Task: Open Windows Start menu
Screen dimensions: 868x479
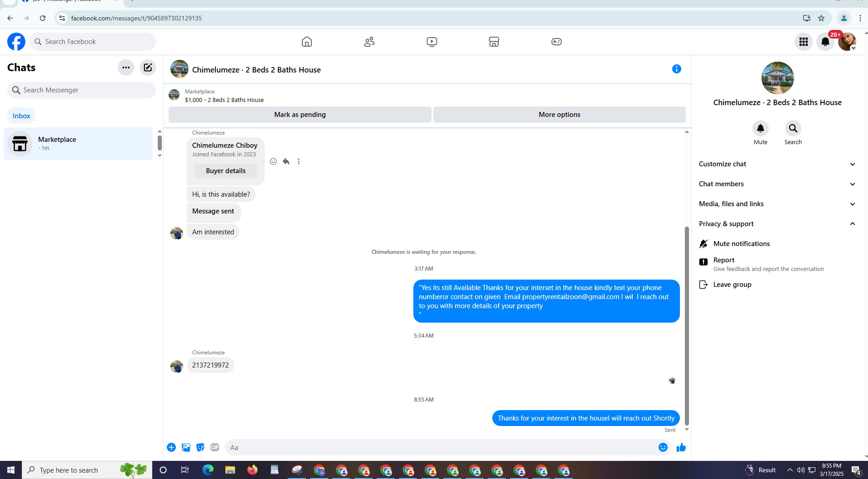Action: pos(11,470)
